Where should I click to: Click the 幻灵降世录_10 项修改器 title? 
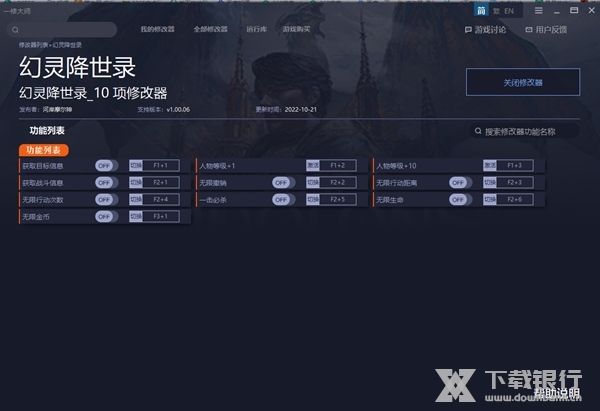tap(93, 93)
